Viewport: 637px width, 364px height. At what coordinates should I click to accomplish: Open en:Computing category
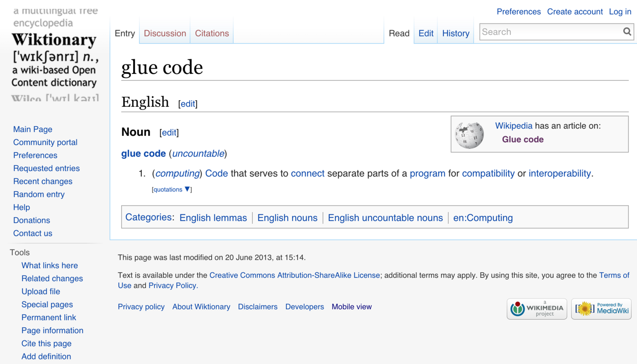483,218
